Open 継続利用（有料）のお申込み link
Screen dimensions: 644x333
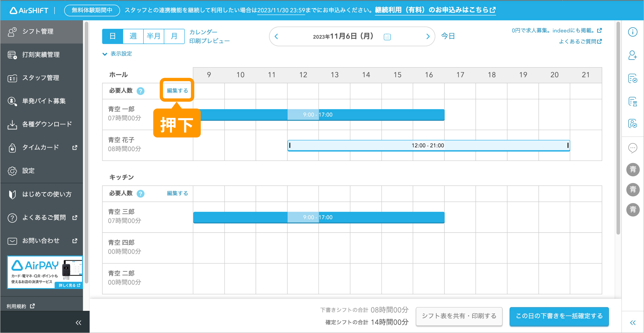pyautogui.click(x=435, y=10)
